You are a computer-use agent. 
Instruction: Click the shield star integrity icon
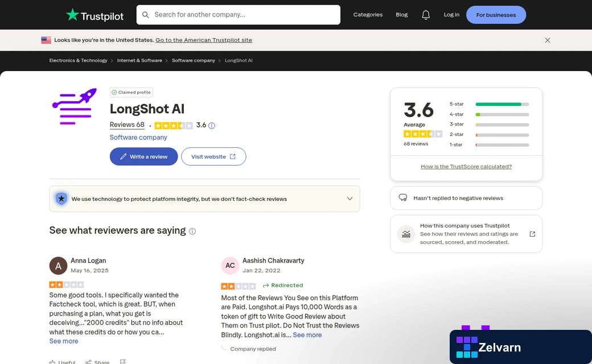click(61, 199)
